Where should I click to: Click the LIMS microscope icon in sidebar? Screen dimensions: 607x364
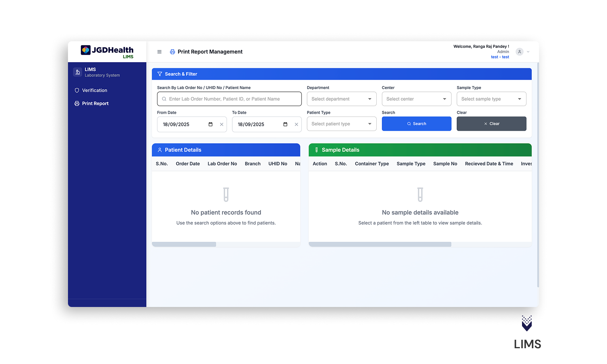click(x=77, y=72)
